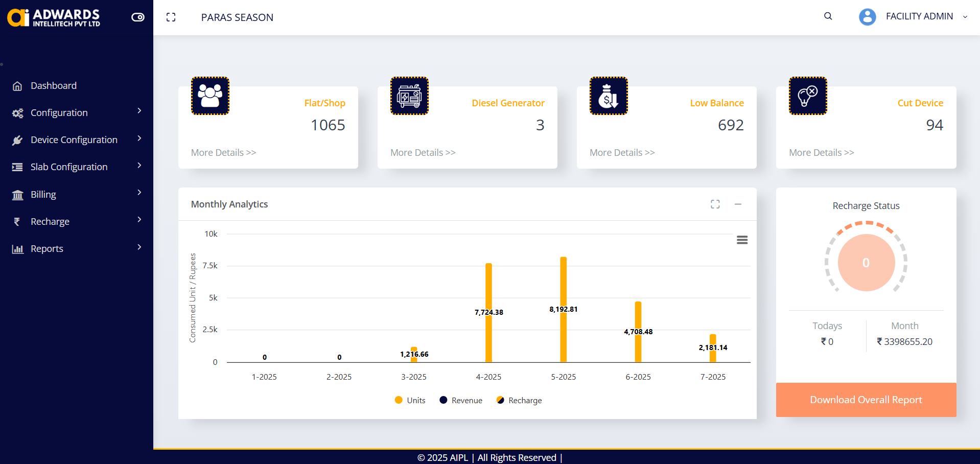Toggle Units series in chart legend
Viewport: 980px width, 464px height.
[410, 401]
